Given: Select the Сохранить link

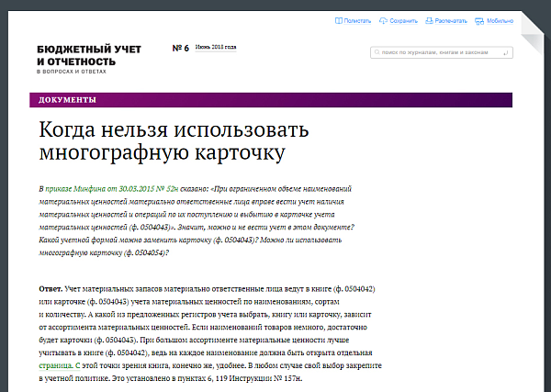Looking at the screenshot, I should pyautogui.click(x=403, y=21).
